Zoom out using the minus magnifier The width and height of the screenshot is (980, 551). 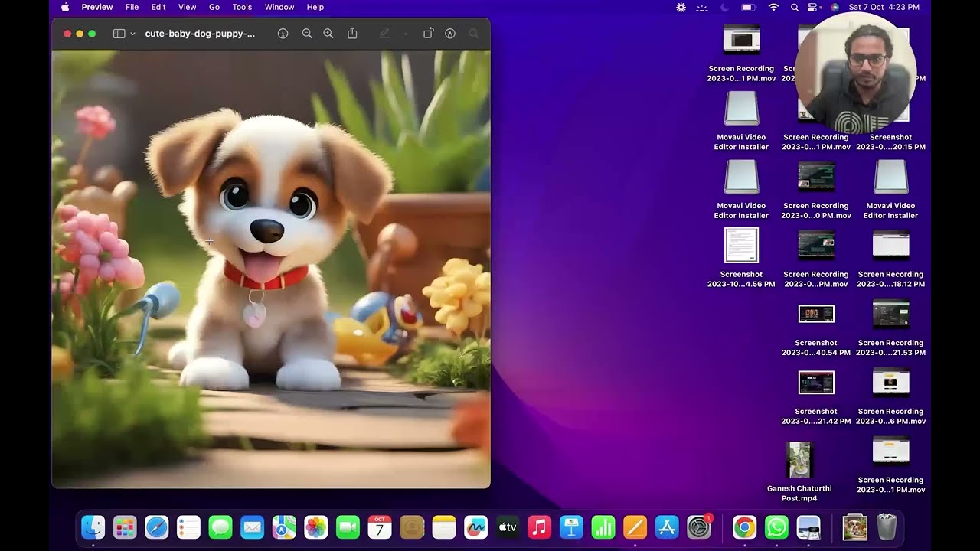307,34
